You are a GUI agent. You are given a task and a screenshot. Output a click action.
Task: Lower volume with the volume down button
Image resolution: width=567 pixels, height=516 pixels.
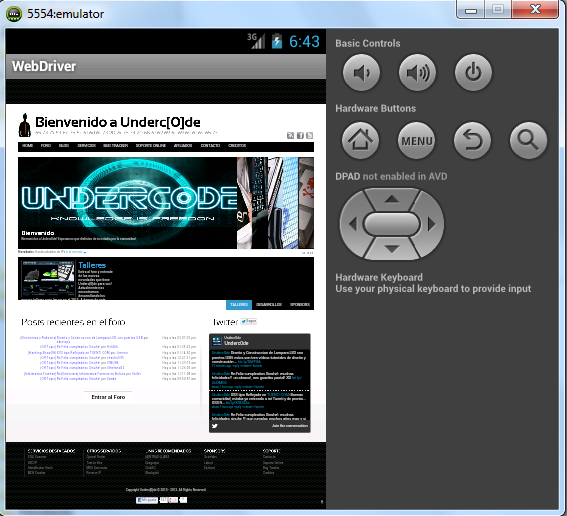361,72
